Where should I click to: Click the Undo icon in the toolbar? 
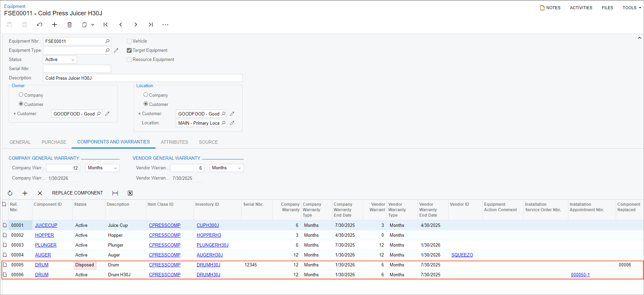click(x=40, y=25)
